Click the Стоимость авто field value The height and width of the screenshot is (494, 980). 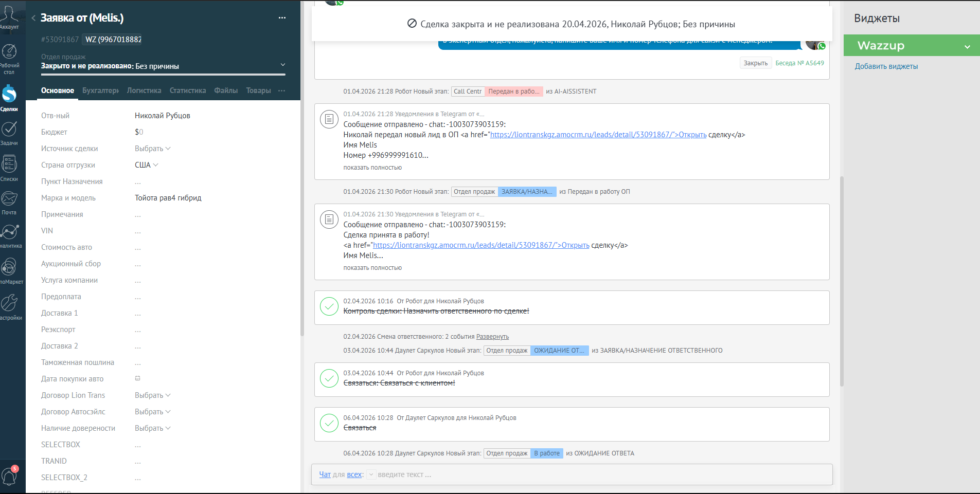138,248
